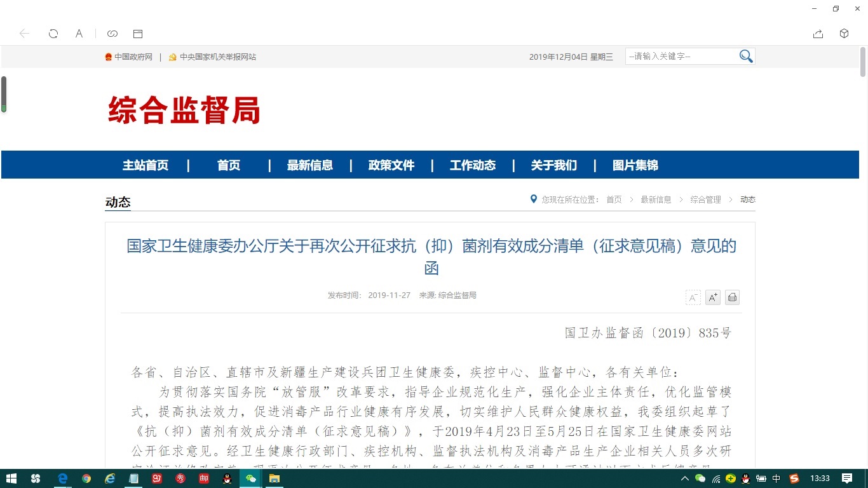Print the article with printer icon
Screen dimensions: 868x488
(x=732, y=297)
